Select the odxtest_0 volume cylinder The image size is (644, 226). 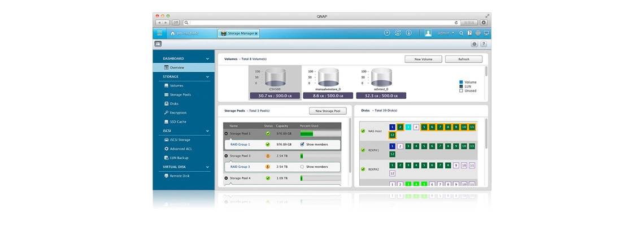(381, 77)
